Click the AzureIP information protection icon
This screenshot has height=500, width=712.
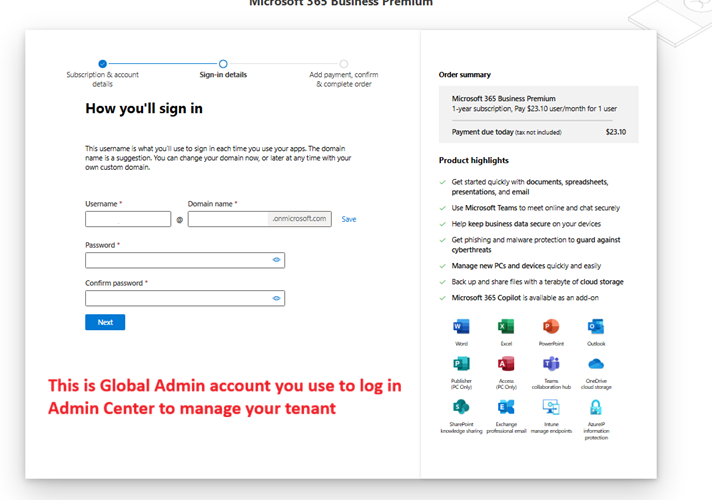pos(596,407)
